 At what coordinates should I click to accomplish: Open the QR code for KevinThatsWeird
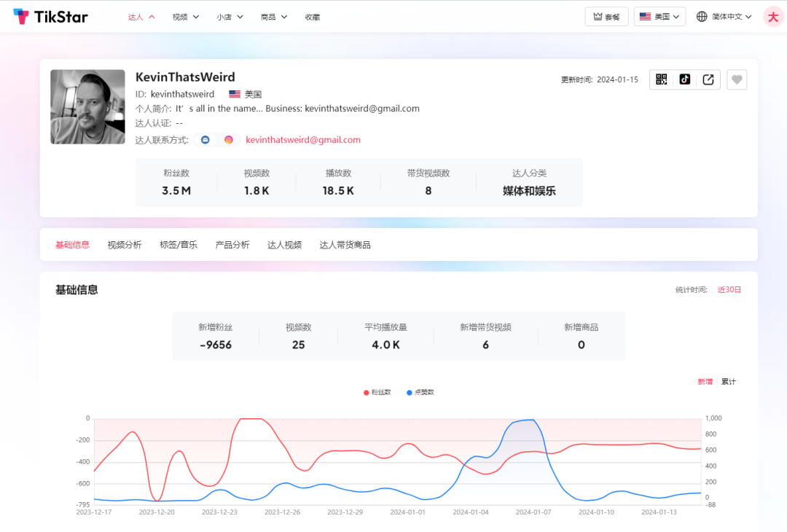(x=661, y=79)
